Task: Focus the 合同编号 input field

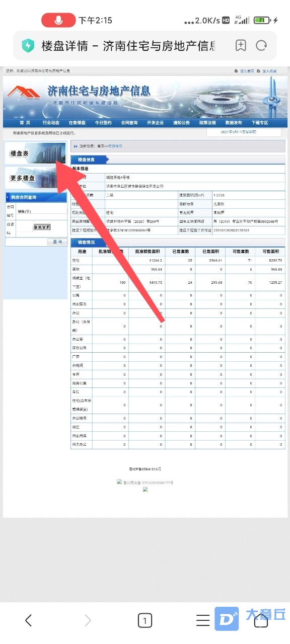Action: 42,211
